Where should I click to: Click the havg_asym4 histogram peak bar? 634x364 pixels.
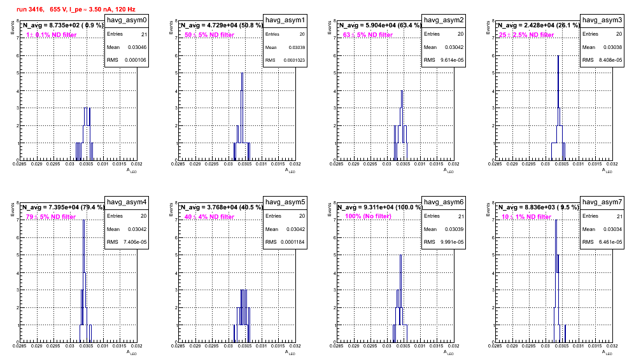point(83,281)
